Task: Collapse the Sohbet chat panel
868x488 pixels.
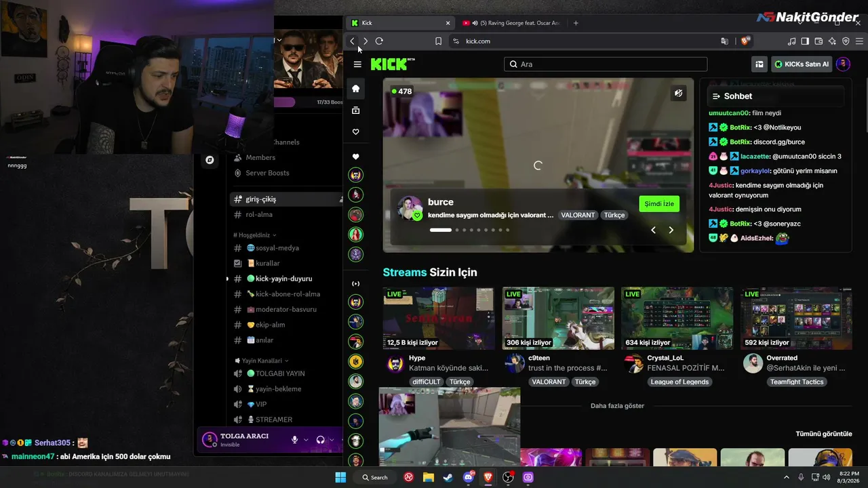Action: click(715, 96)
